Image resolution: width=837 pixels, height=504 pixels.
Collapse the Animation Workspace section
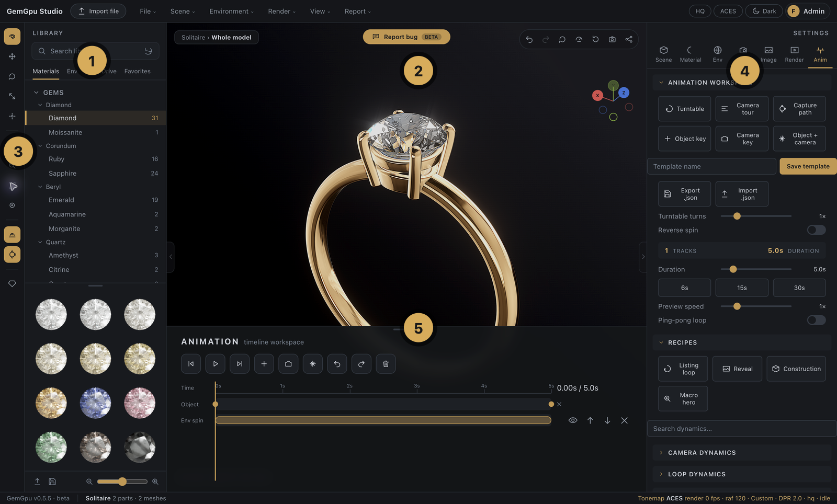click(x=661, y=83)
